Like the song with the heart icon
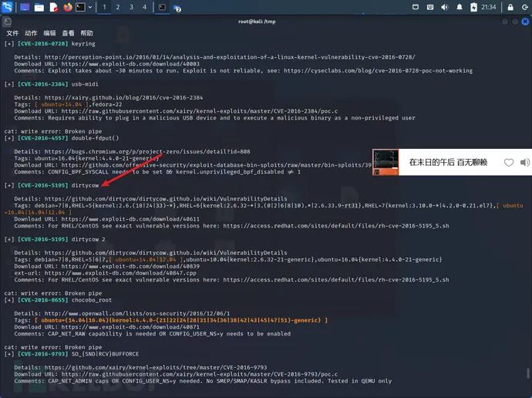Viewport: 532px width, 398px height. [508, 163]
